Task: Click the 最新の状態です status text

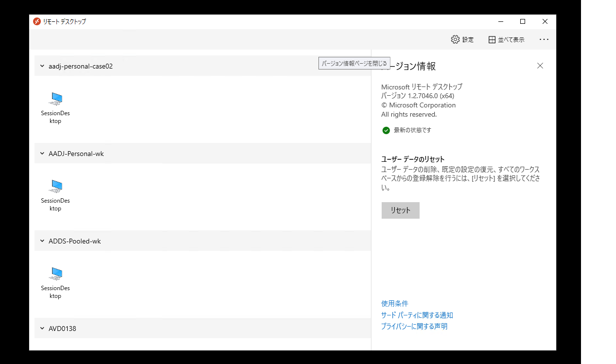Action: (x=412, y=130)
